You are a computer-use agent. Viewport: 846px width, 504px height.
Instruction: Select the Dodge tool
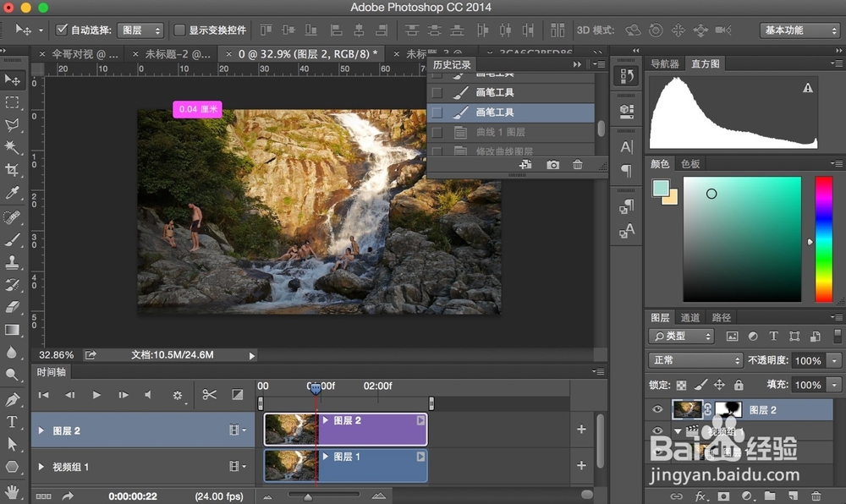[12, 374]
